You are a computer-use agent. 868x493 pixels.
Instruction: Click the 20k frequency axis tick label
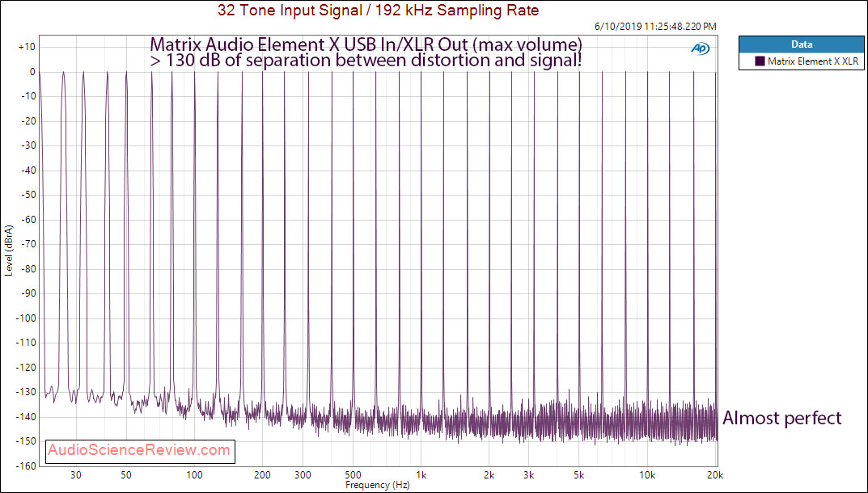[x=715, y=474]
